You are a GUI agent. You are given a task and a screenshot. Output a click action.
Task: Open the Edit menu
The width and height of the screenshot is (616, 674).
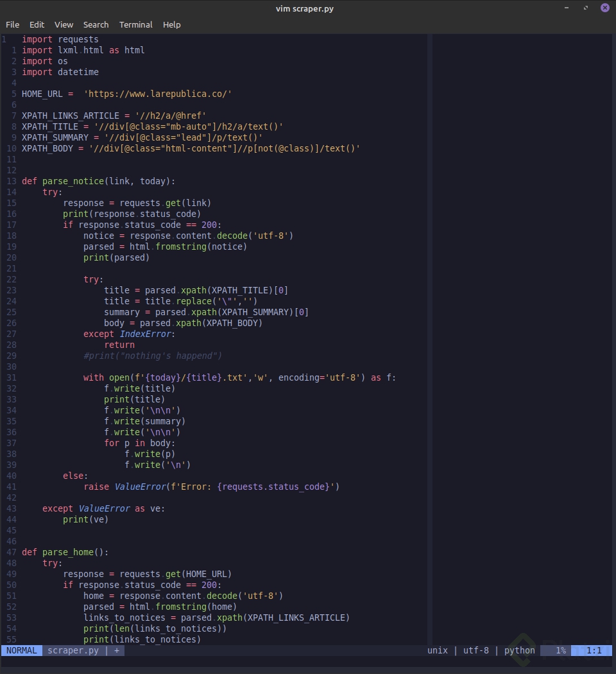pyautogui.click(x=37, y=24)
